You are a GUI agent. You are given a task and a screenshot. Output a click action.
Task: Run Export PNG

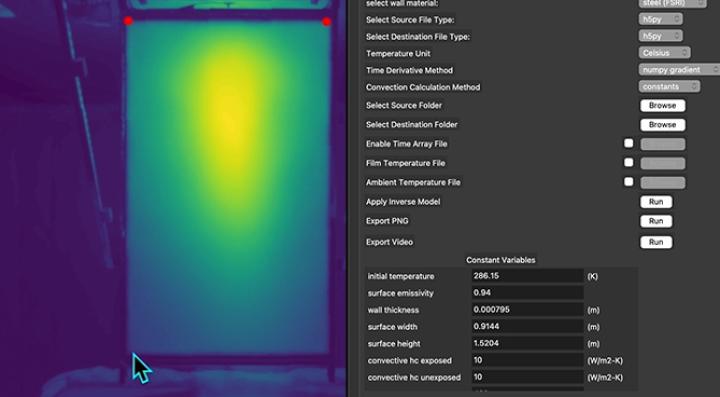(656, 221)
